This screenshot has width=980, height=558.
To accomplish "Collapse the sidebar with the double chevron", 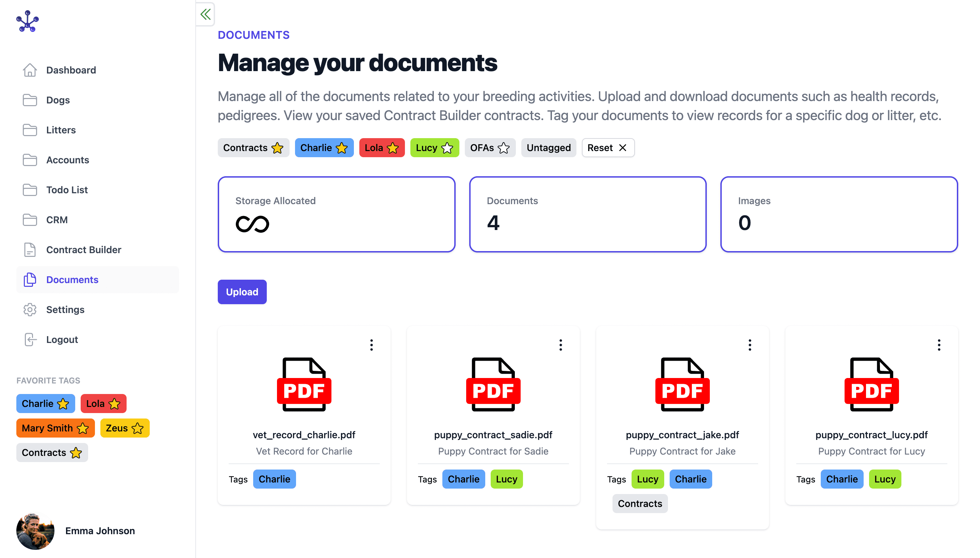I will (206, 14).
